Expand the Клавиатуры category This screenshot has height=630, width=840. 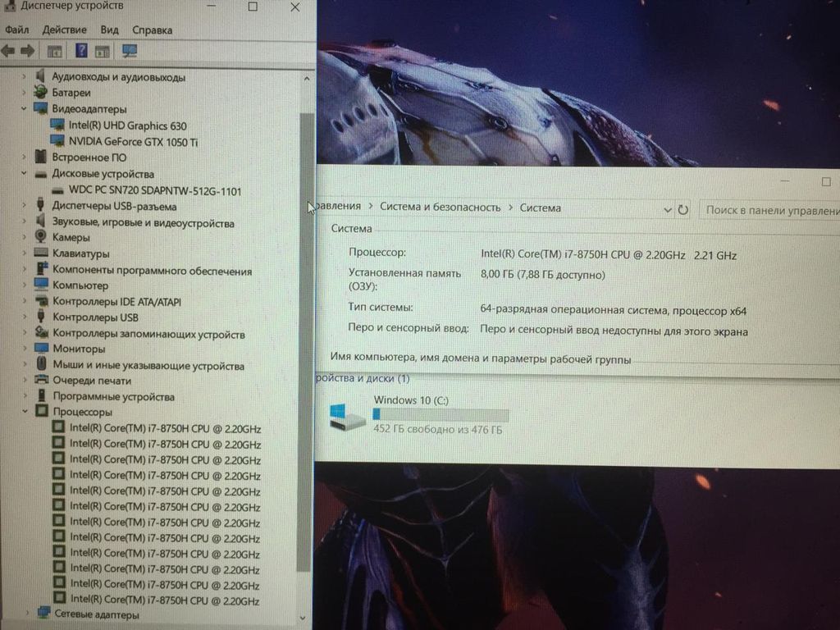coord(25,253)
